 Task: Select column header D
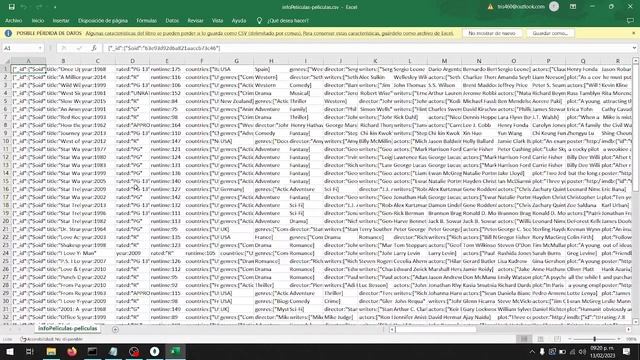coord(132,61)
